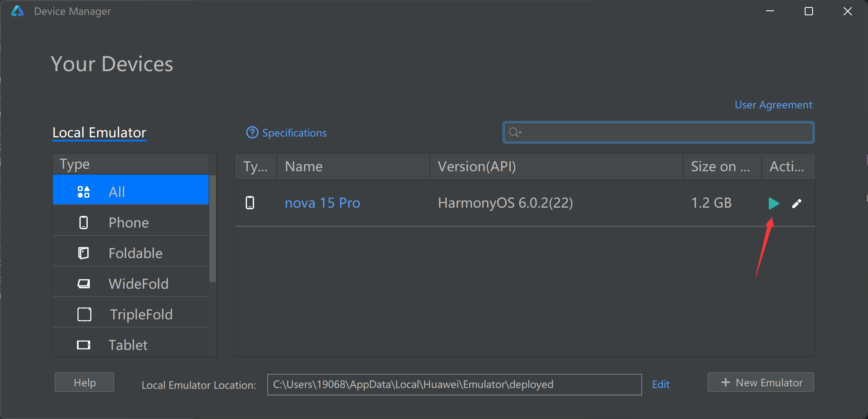Image resolution: width=868 pixels, height=419 pixels.
Task: Click the New Emulator button
Action: point(761,383)
